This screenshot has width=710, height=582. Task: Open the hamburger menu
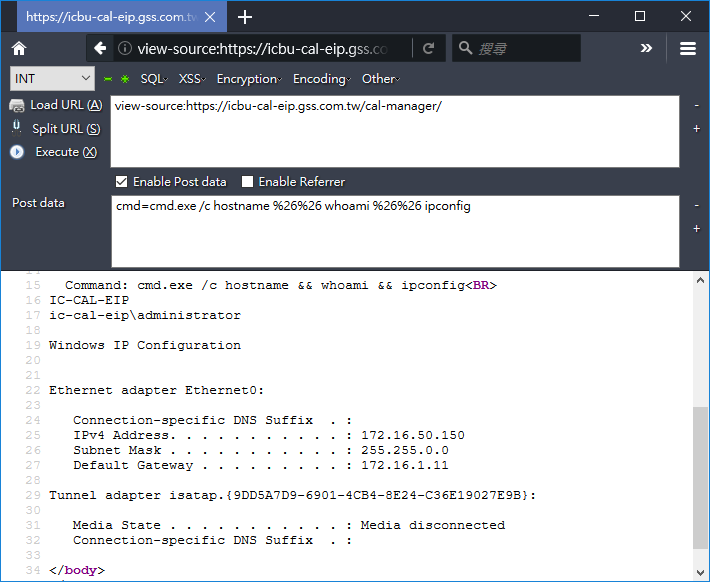point(687,48)
